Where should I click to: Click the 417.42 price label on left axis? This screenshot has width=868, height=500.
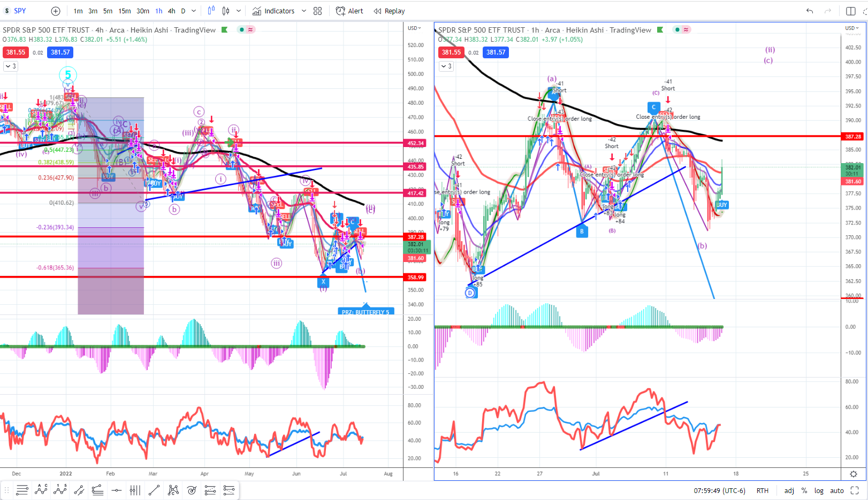coord(416,193)
